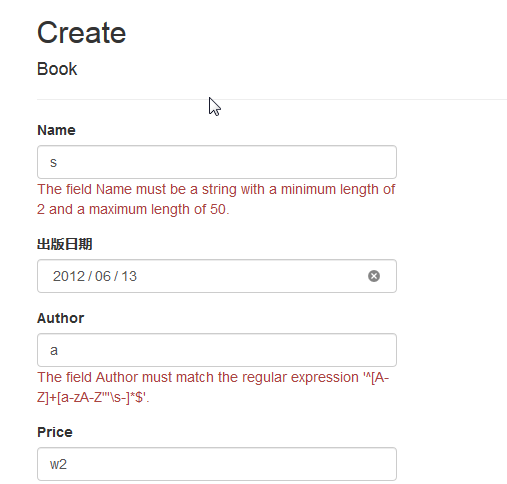Click the Name field label
The image size is (507, 484).
click(x=56, y=130)
